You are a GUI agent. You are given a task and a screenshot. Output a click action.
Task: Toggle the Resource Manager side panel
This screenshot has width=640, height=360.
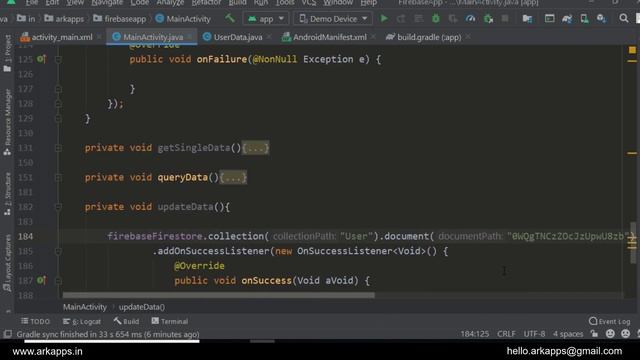tap(7, 122)
